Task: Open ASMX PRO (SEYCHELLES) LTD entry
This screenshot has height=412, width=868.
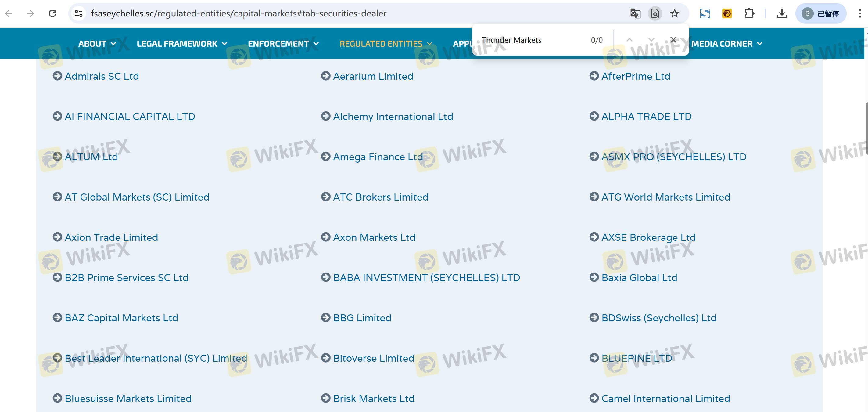Action: click(674, 157)
